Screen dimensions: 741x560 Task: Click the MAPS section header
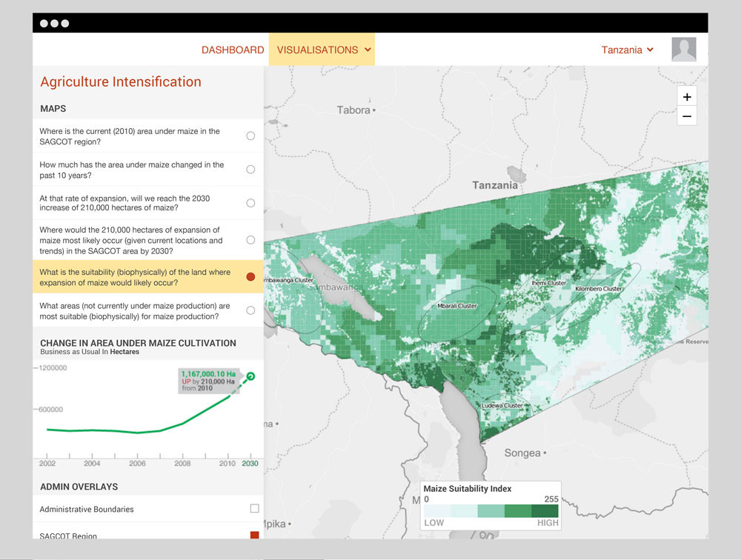click(53, 109)
